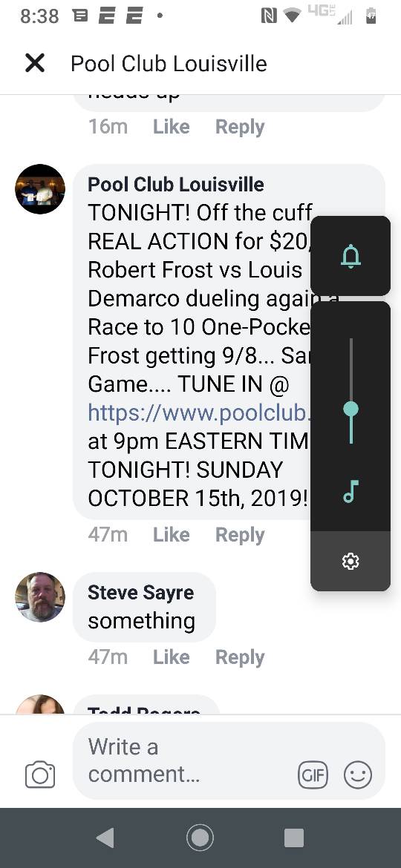Like Steve Sayre's comment
The image size is (401, 868).
171,657
